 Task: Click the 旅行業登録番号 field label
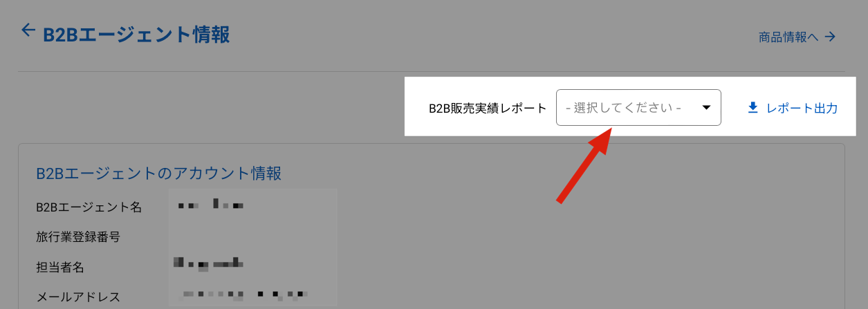pyautogui.click(x=78, y=236)
